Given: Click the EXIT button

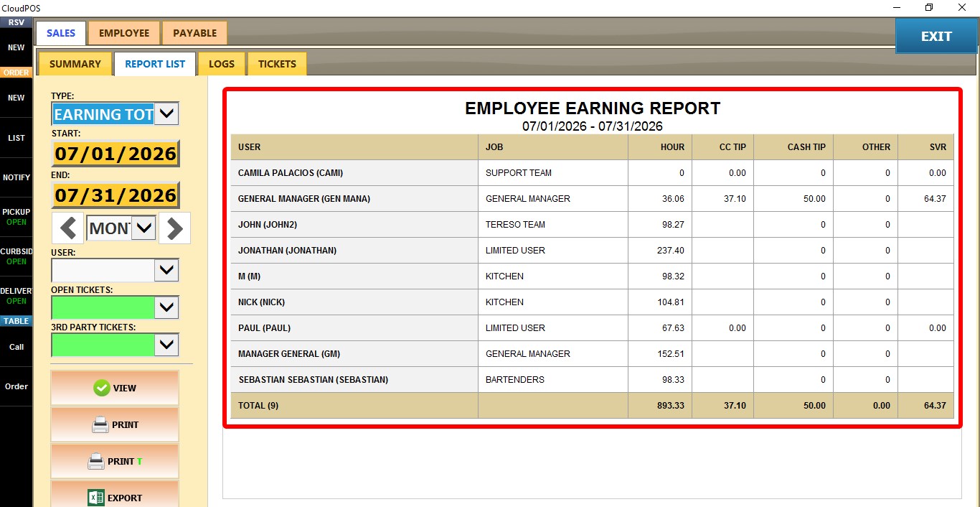Looking at the screenshot, I should click(936, 36).
